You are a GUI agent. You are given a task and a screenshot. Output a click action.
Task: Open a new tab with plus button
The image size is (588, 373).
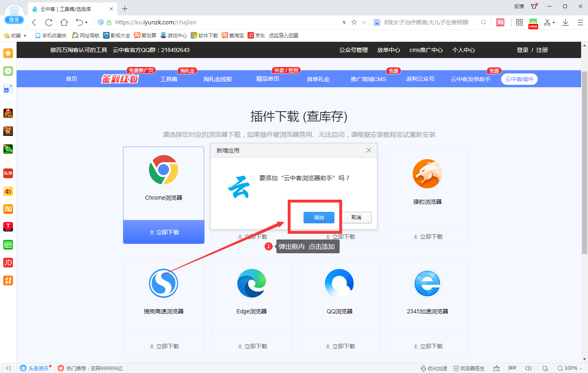125,9
